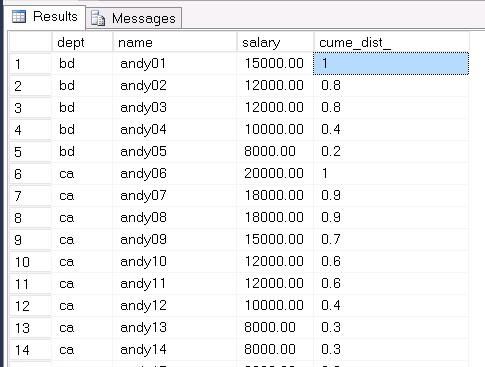Click the Messages tab document icon

point(98,18)
